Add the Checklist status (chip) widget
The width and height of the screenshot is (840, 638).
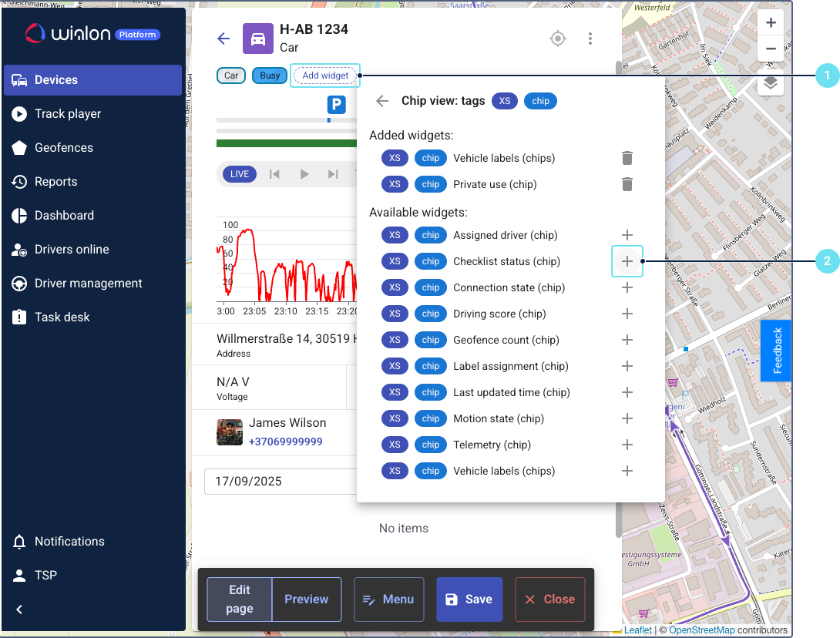[627, 261]
